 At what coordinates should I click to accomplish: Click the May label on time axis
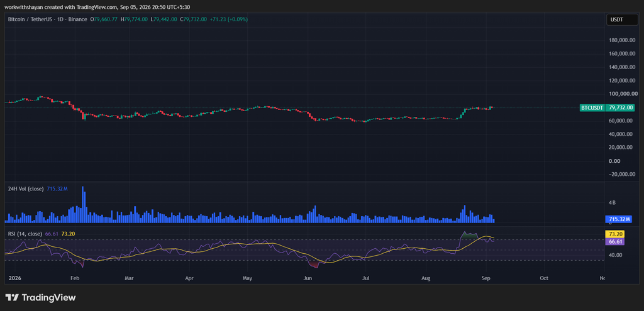coord(247,278)
